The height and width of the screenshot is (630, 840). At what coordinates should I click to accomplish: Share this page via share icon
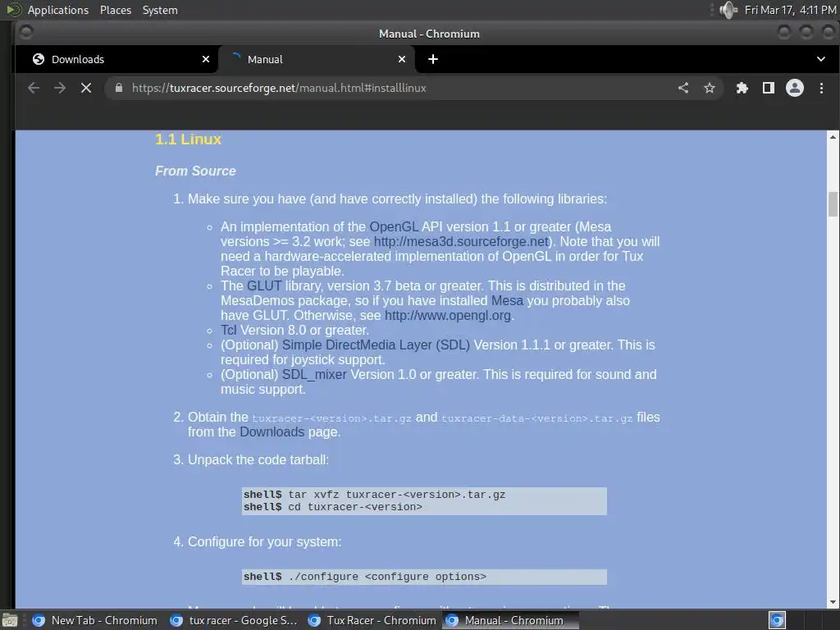point(683,88)
